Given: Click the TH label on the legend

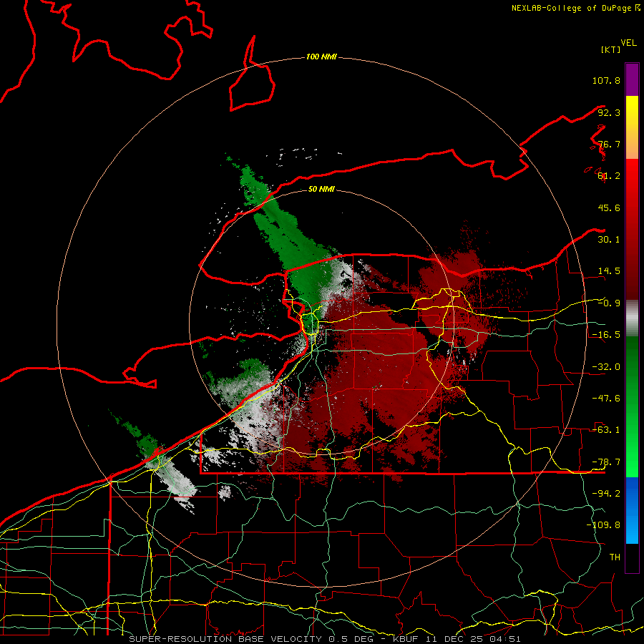Looking at the screenshot, I should (615, 557).
